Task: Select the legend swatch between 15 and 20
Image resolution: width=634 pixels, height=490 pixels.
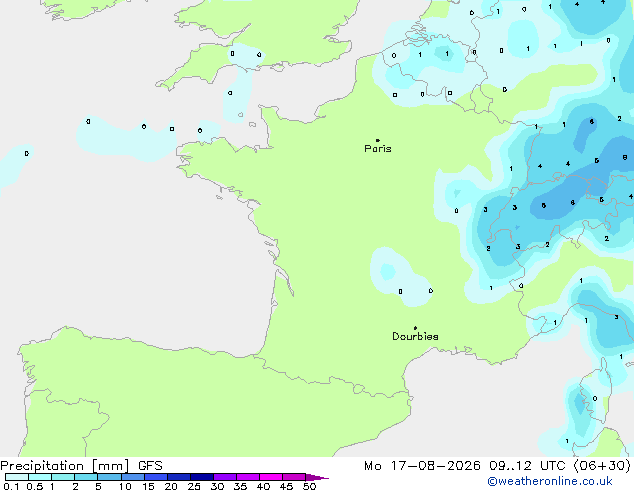Action: 156,477
